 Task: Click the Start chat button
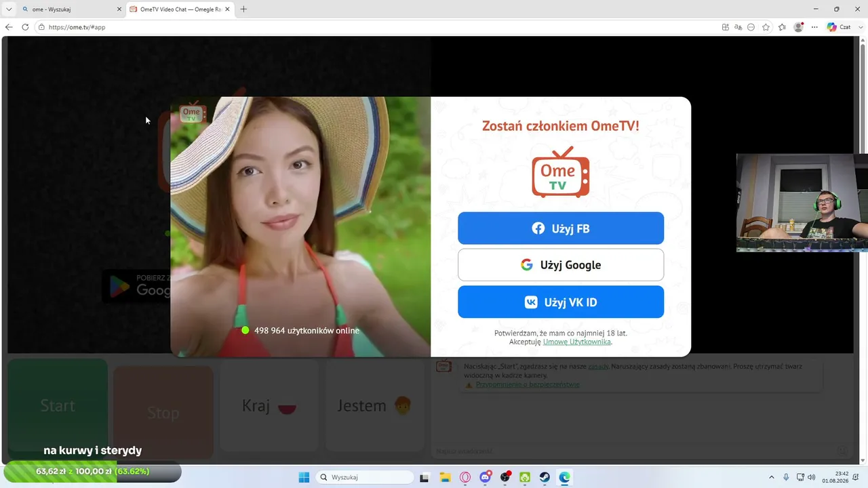coord(58,406)
